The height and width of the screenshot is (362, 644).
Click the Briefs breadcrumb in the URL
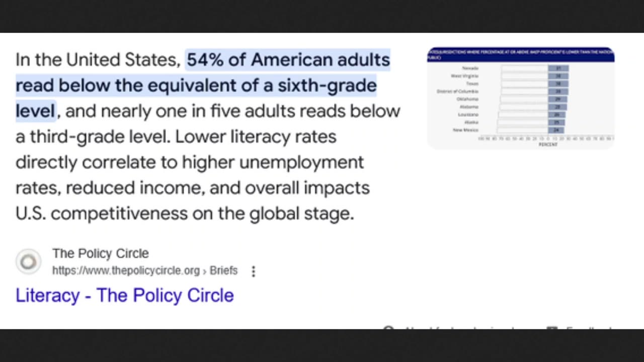(x=223, y=270)
